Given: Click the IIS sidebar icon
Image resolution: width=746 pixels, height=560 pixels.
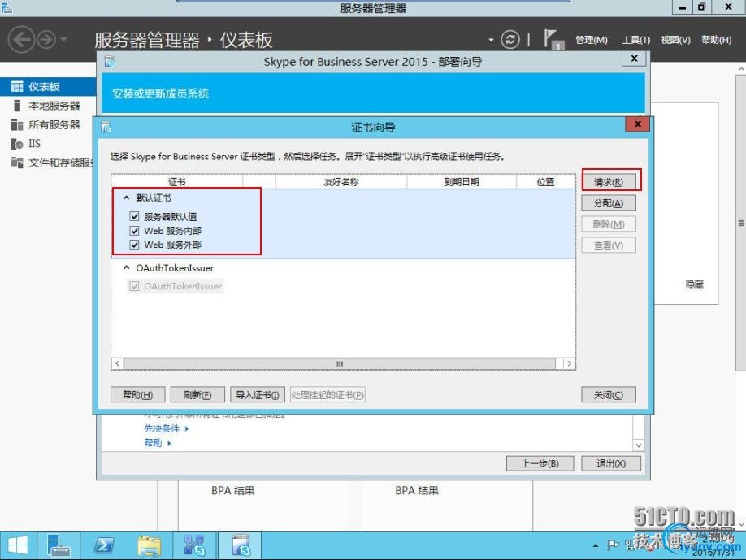Looking at the screenshot, I should (17, 144).
